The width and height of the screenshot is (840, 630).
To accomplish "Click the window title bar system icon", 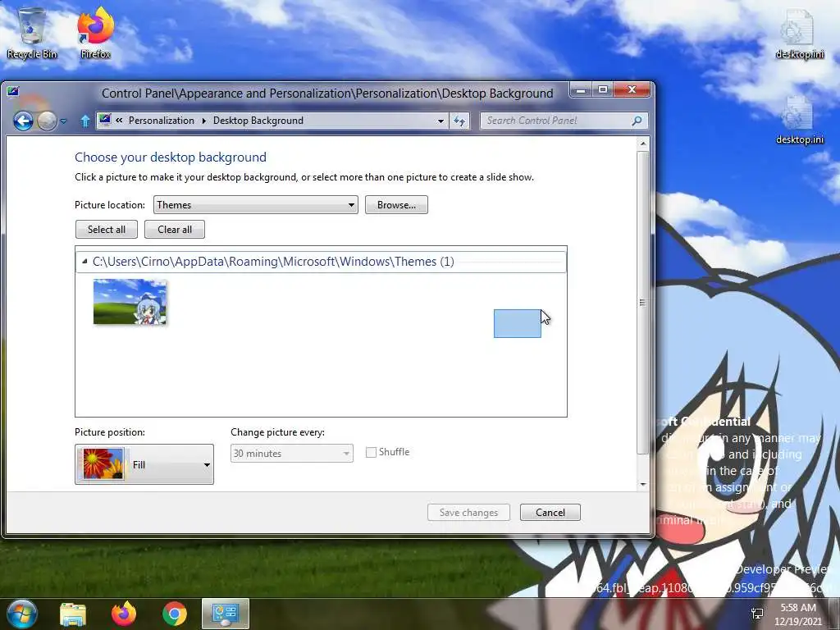I will coord(13,92).
